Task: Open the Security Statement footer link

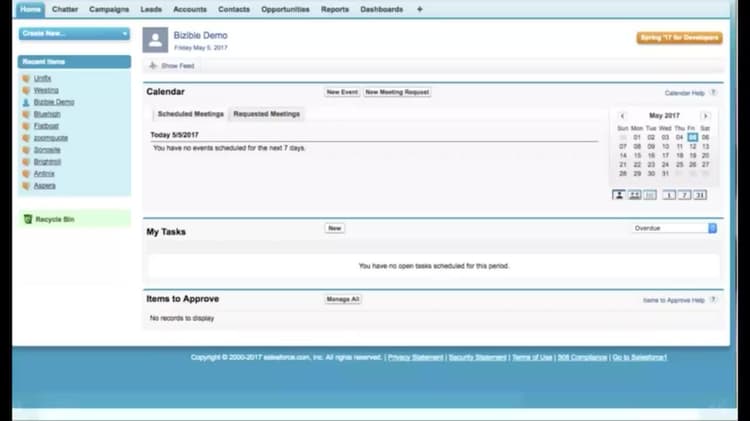Action: (477, 357)
